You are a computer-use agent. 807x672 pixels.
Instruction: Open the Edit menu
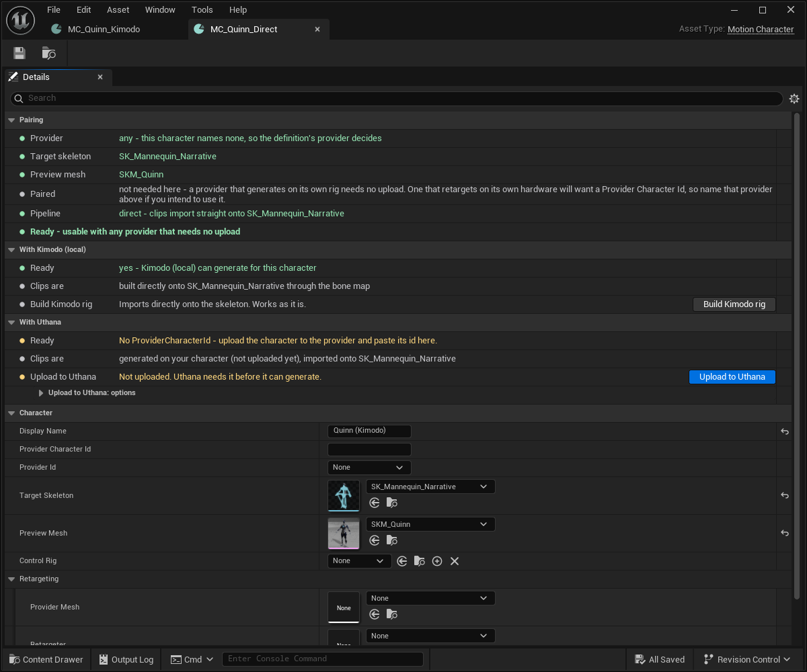(83, 10)
